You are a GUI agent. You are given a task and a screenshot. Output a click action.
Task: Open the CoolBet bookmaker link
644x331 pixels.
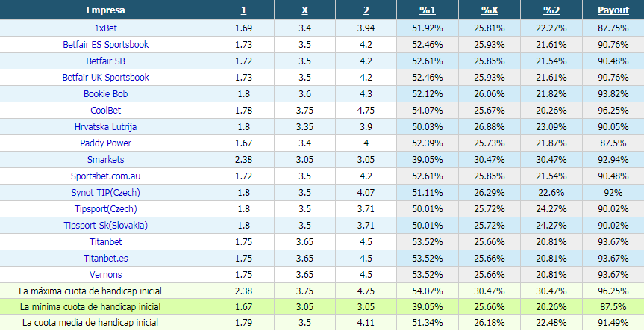tap(105, 110)
